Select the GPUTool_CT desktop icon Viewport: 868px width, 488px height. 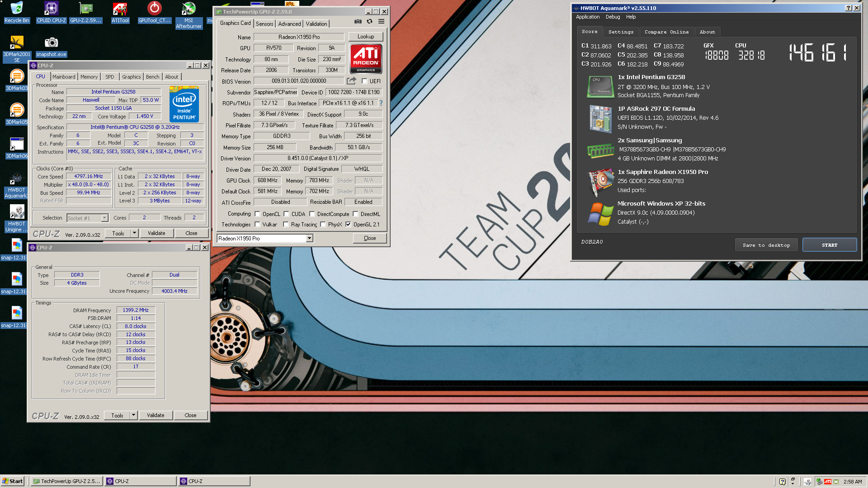(x=155, y=12)
